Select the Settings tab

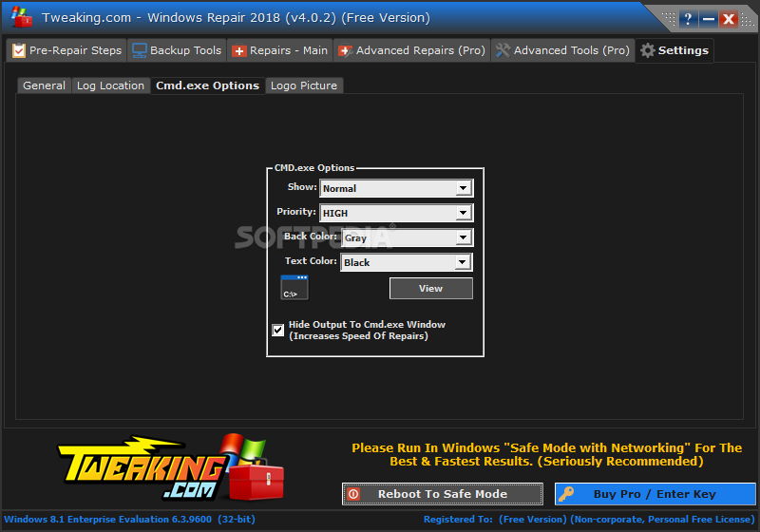click(x=674, y=50)
